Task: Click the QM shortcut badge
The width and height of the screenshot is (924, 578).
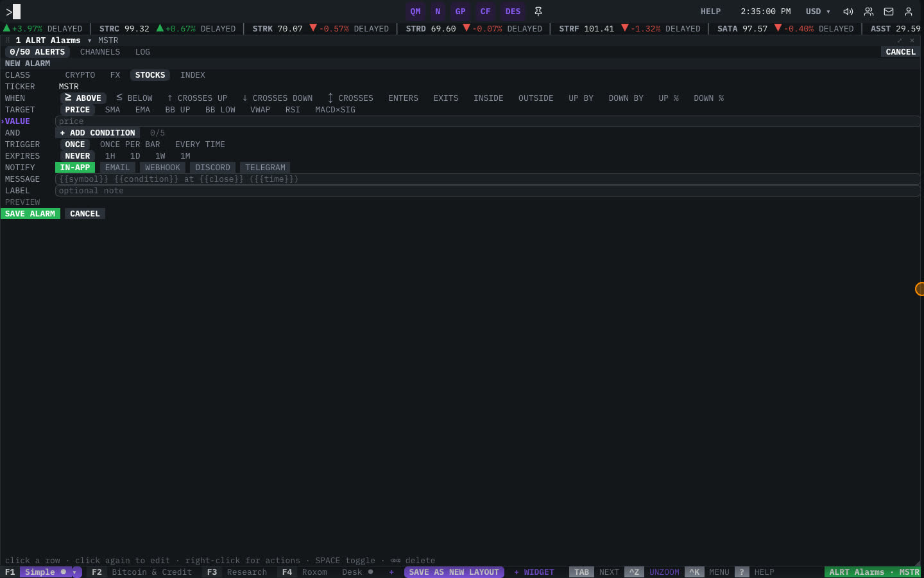Action: click(416, 12)
